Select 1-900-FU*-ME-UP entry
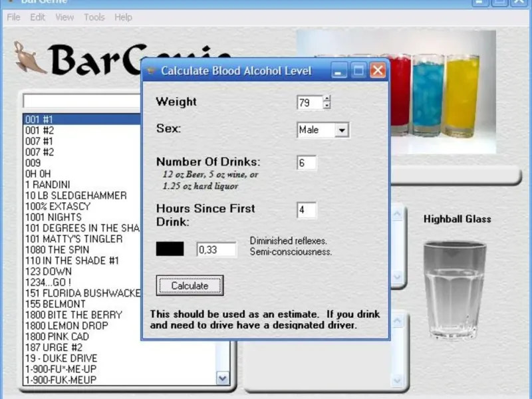 tap(120, 369)
